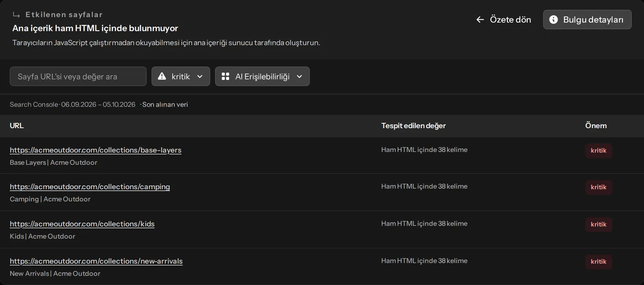Click the back arrow icon beside Özete dön
Viewport: 644px width, 285px height.
(x=480, y=19)
